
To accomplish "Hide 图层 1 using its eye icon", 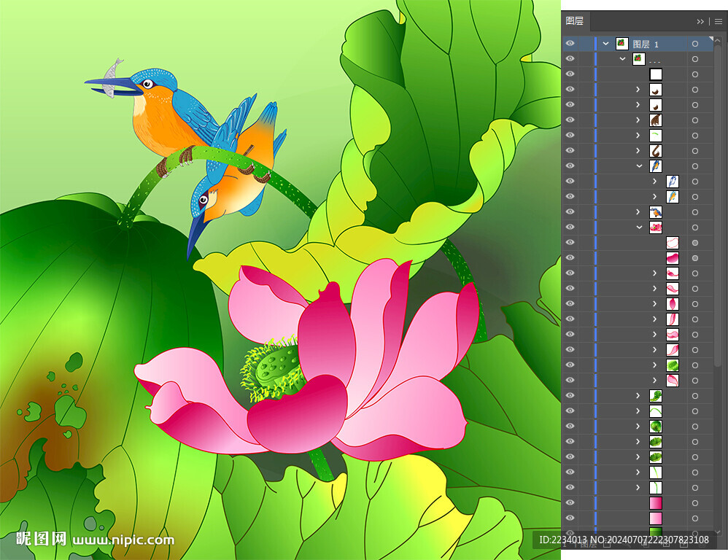I will (570, 44).
